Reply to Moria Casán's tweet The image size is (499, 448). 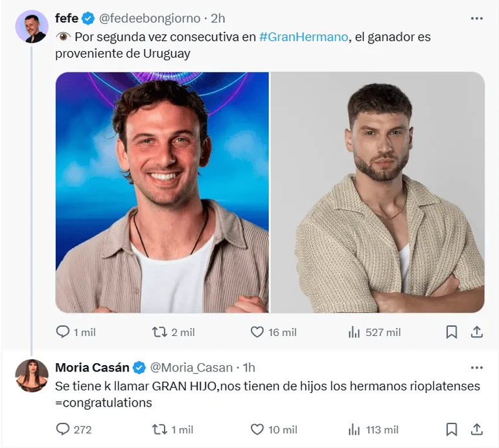pos(63,429)
